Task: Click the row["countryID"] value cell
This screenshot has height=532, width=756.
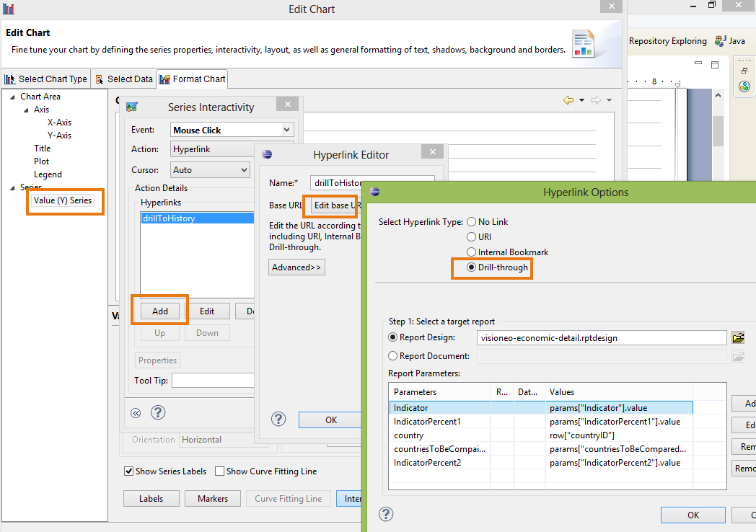Action: tap(619, 435)
